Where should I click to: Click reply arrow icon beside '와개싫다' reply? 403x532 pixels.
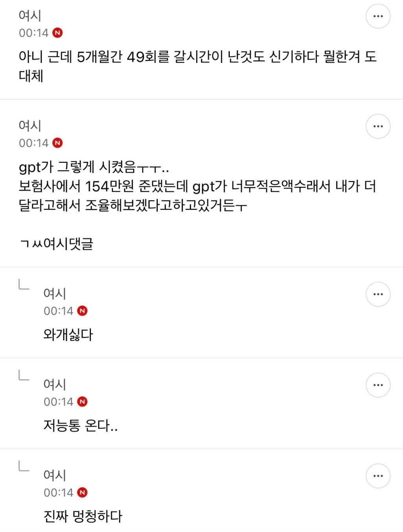coord(24,284)
